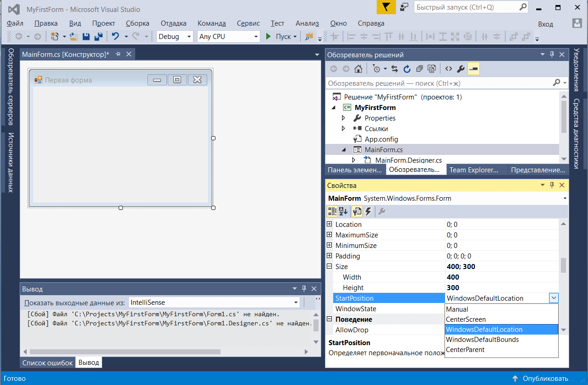Screen dimensions: 588x385
Task: Select WindowsDefaultBounds in the StartPosition list
Action: point(502,340)
